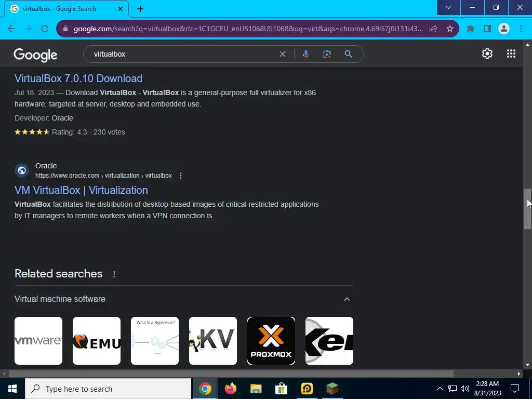Go to the Google homepage logo
Image resolution: width=532 pixels, height=399 pixels.
pyautogui.click(x=36, y=55)
